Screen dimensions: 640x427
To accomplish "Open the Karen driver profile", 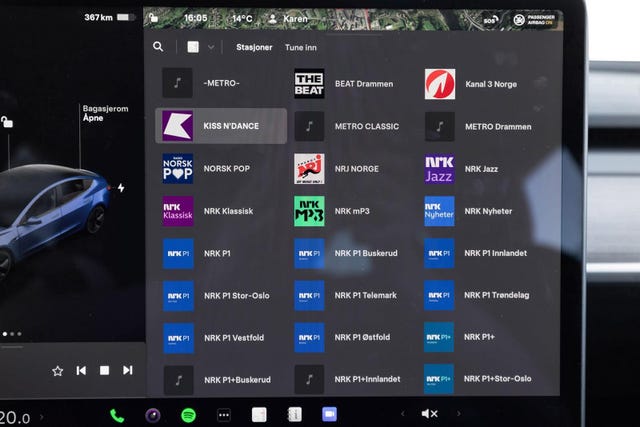I will click(288, 19).
